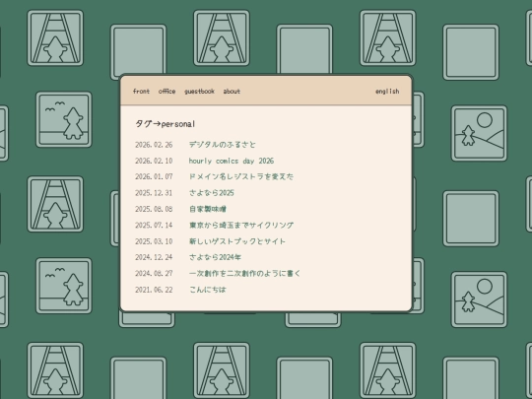Open post 一次創作を二次創作のように書く
Image resolution: width=532 pixels, height=399 pixels.
point(244,274)
